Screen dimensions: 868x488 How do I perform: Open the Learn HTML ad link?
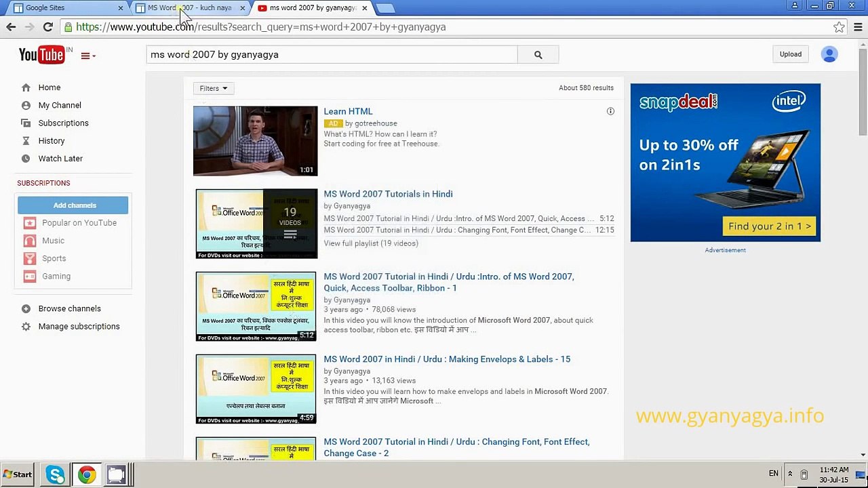coord(348,111)
